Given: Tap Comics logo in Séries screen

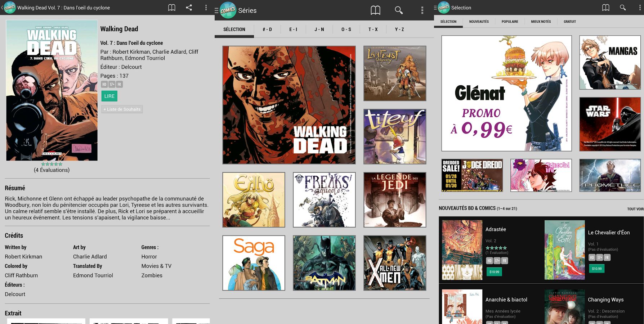Looking at the screenshot, I should [228, 10].
